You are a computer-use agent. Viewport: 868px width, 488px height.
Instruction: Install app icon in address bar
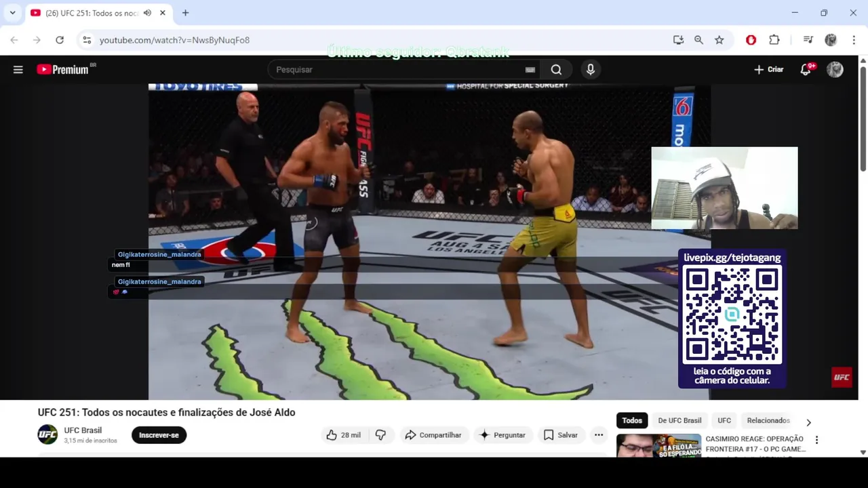click(678, 40)
